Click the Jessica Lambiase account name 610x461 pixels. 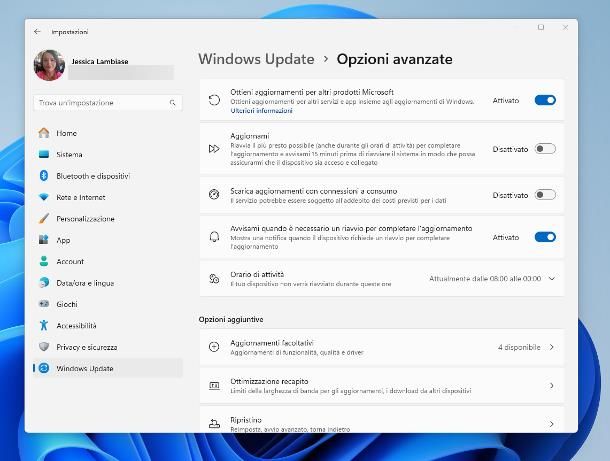100,61
